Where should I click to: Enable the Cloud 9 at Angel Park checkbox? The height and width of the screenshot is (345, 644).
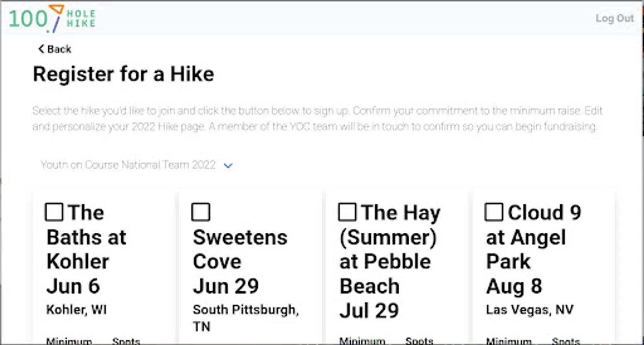(494, 212)
